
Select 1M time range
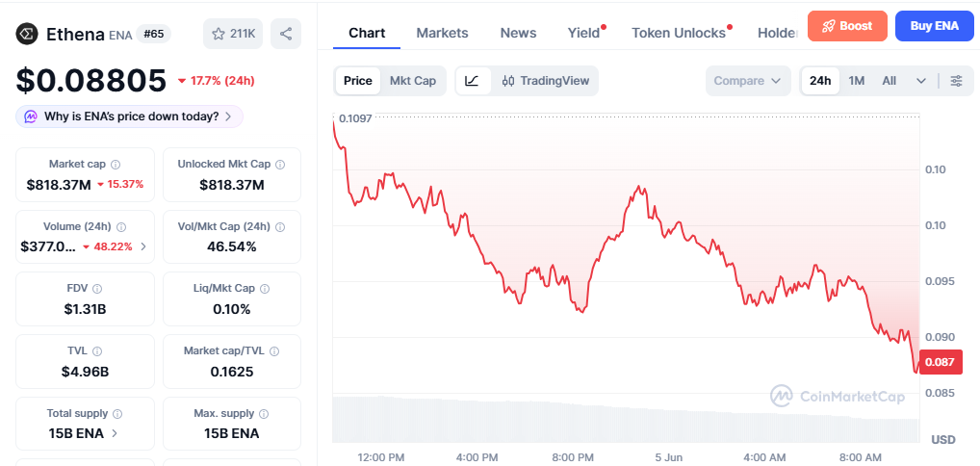pos(856,81)
